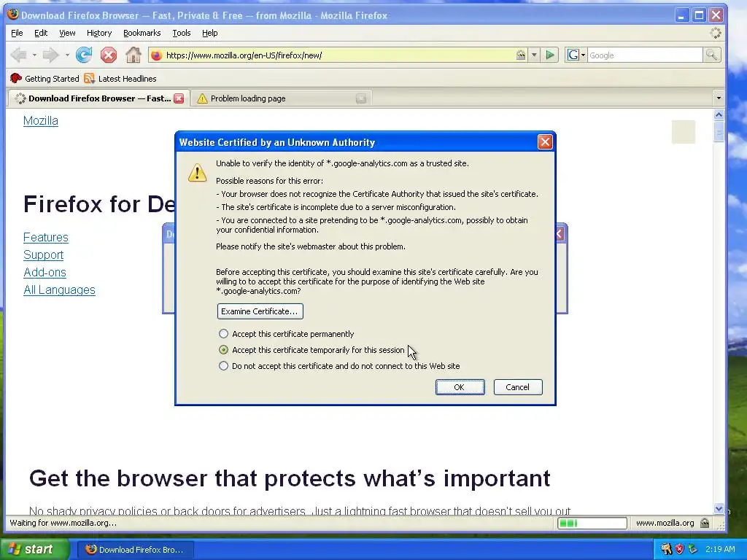Viewport: 747px width, 560px height.
Task: Open the Add-ons link
Action: coord(44,273)
